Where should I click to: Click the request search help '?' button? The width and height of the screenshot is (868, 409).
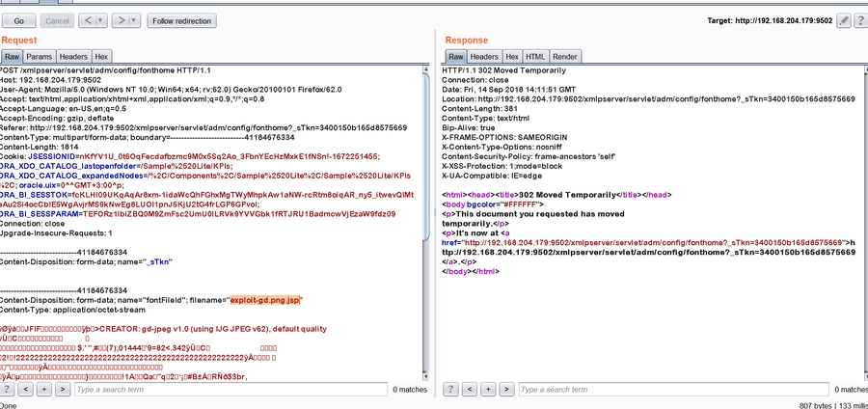click(7, 389)
